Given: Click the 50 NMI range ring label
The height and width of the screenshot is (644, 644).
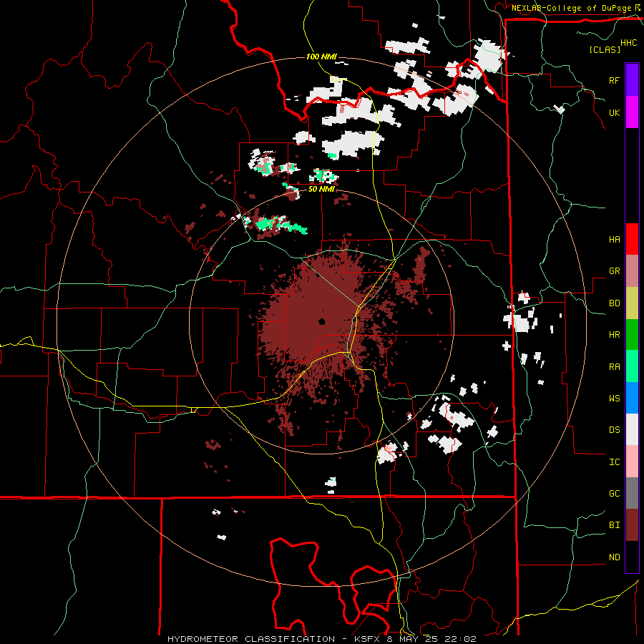Looking at the screenshot, I should (321, 190).
